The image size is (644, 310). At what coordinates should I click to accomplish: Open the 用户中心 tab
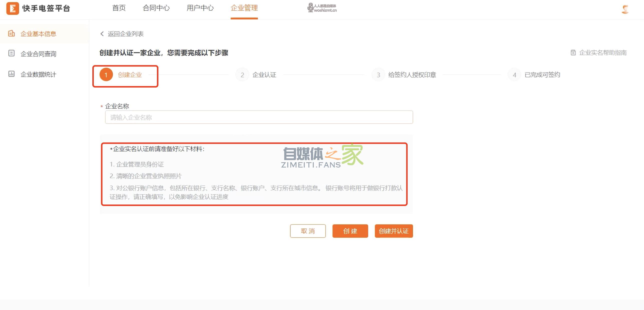[200, 8]
